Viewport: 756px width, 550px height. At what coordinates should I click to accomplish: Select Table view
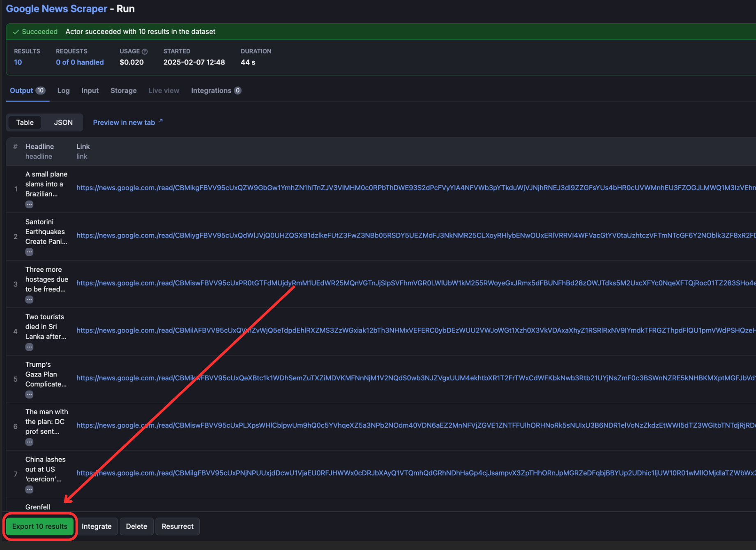point(25,122)
